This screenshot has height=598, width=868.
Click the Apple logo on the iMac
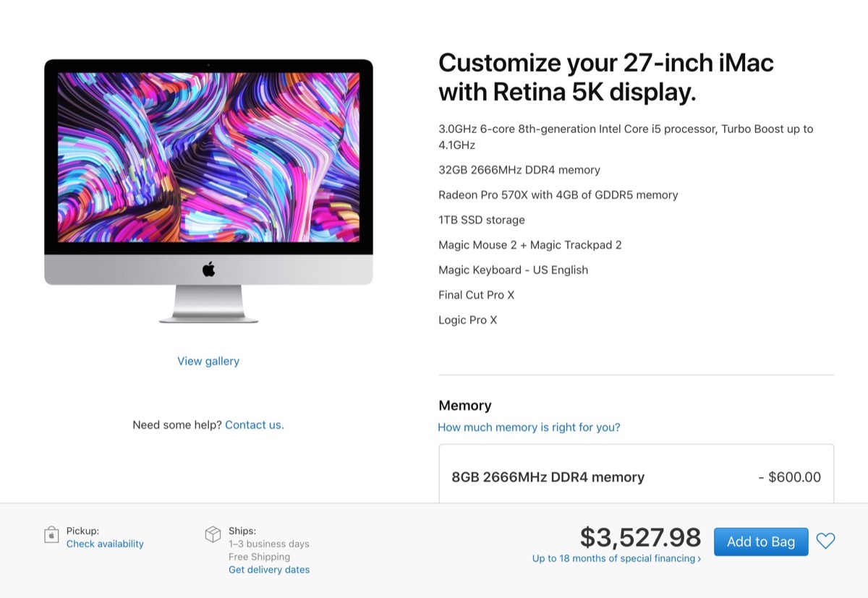208,270
